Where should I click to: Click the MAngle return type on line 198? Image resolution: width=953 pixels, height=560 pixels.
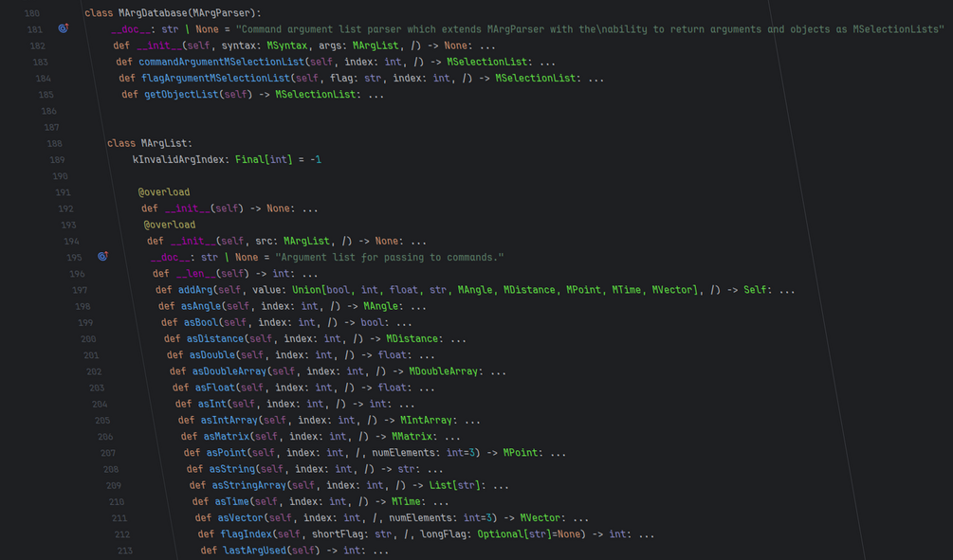(381, 307)
